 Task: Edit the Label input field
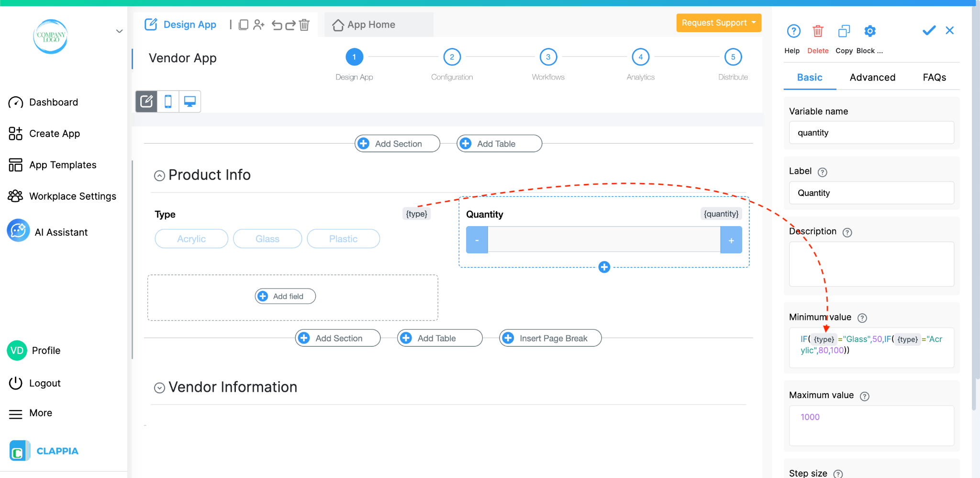coord(871,193)
